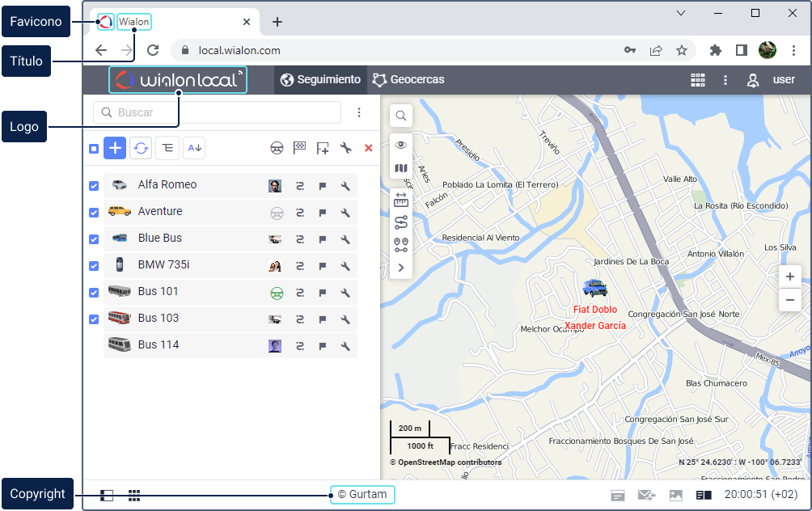Open the search field three-dot options
Screen dimensions: 812x511
point(359,112)
